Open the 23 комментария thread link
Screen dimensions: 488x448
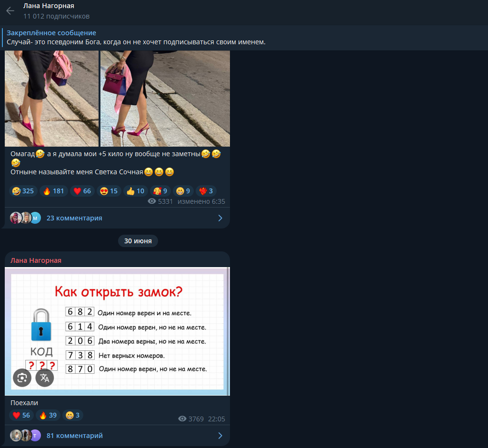pos(74,218)
